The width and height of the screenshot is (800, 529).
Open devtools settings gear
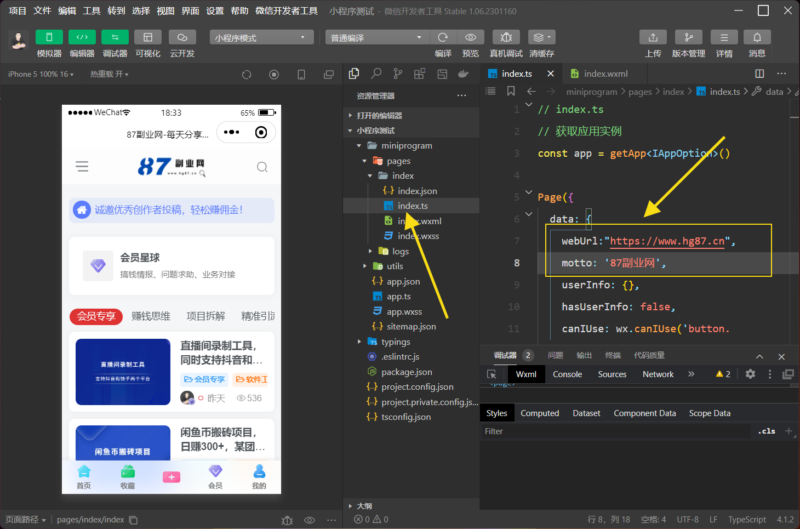750,374
